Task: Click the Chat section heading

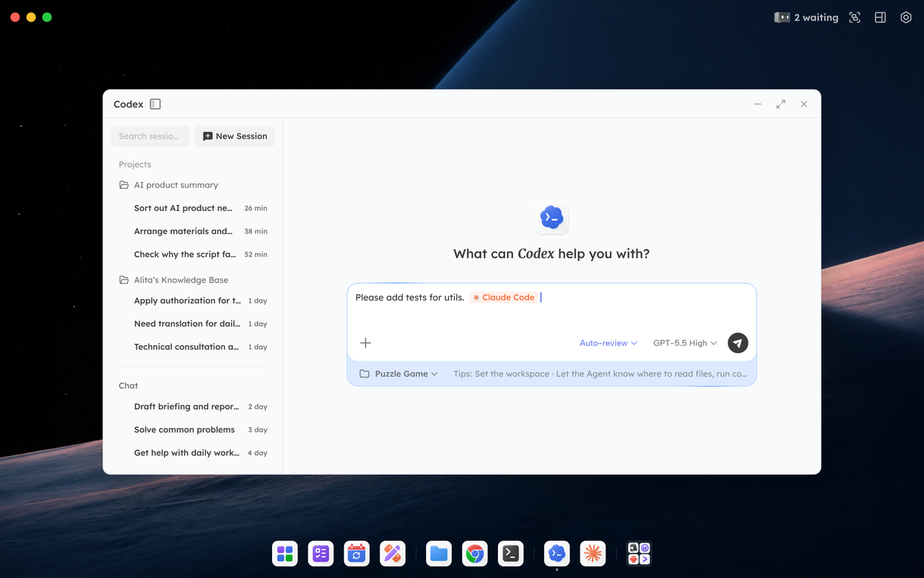Action: 128,386
